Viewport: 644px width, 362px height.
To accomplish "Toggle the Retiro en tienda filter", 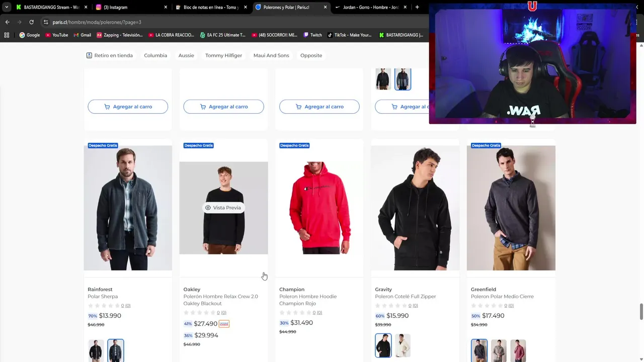I will pos(109,55).
